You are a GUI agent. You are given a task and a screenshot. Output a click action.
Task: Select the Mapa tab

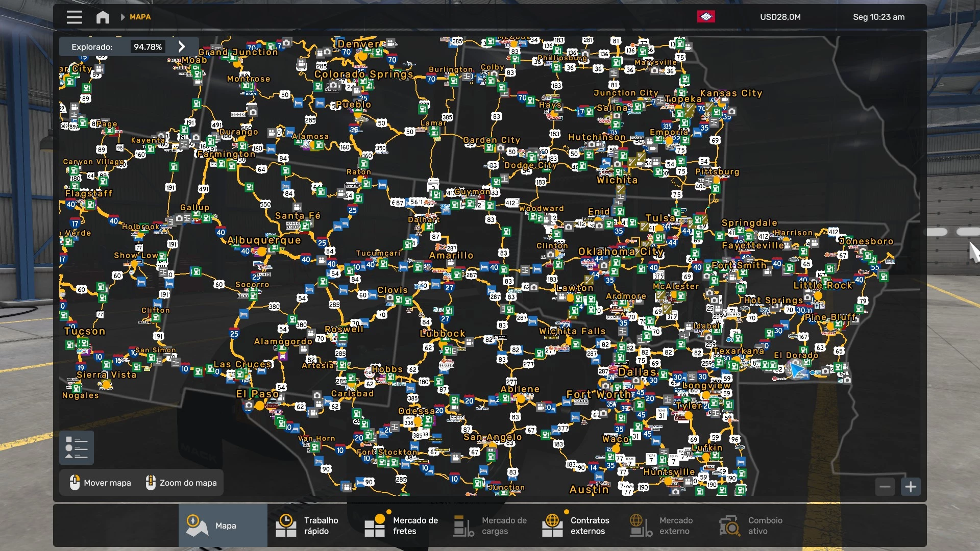pos(223,525)
